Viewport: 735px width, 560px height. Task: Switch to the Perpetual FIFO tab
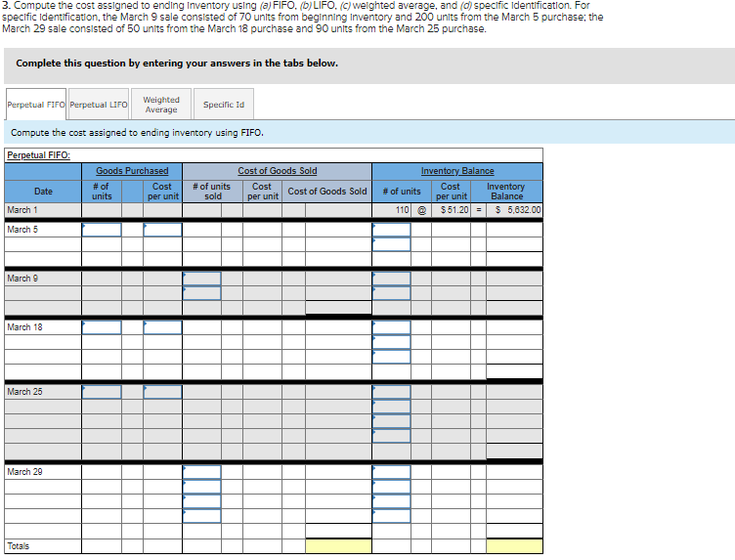(x=36, y=104)
